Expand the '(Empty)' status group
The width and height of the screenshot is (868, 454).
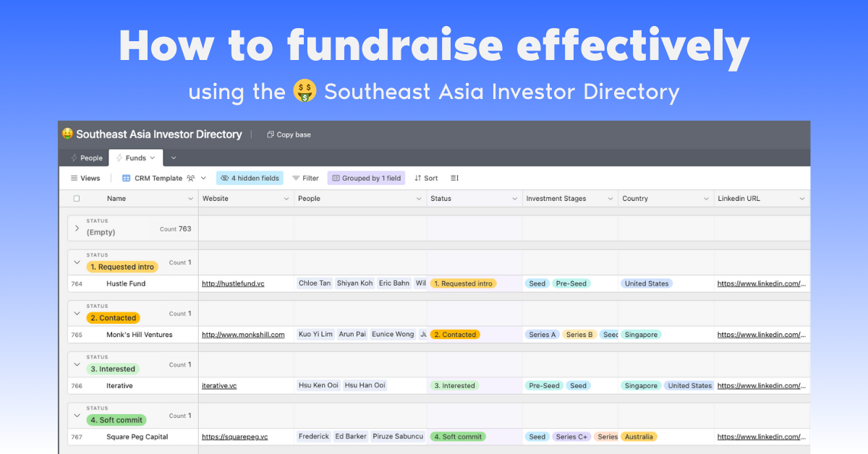(x=77, y=228)
